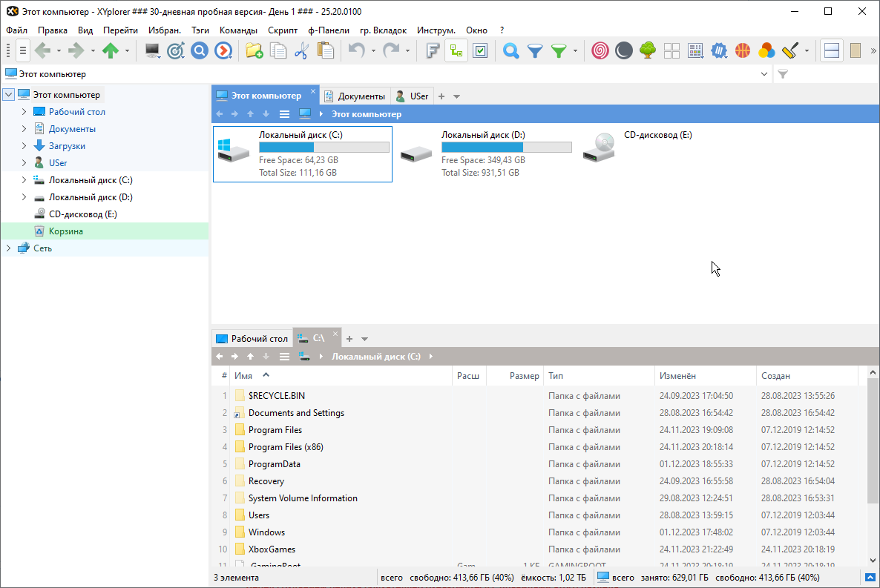This screenshot has height=588, width=880.
Task: Open the tab list dropdown beside USer tab
Action: coord(457,96)
